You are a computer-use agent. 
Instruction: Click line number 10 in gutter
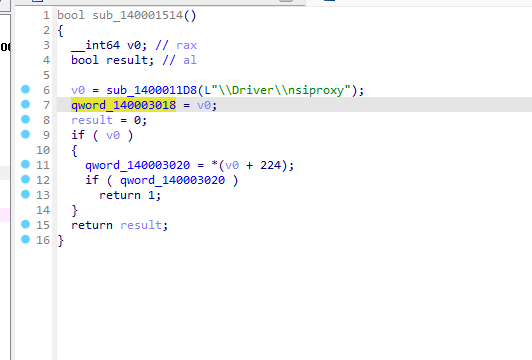(x=43, y=150)
